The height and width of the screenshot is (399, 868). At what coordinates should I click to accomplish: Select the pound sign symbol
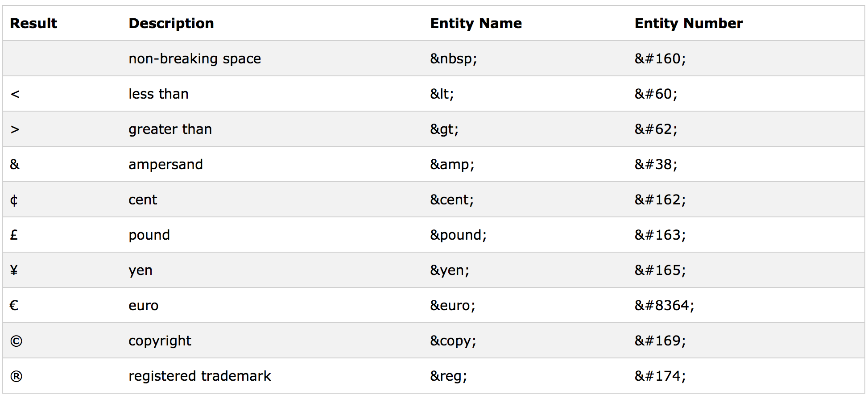tap(14, 235)
